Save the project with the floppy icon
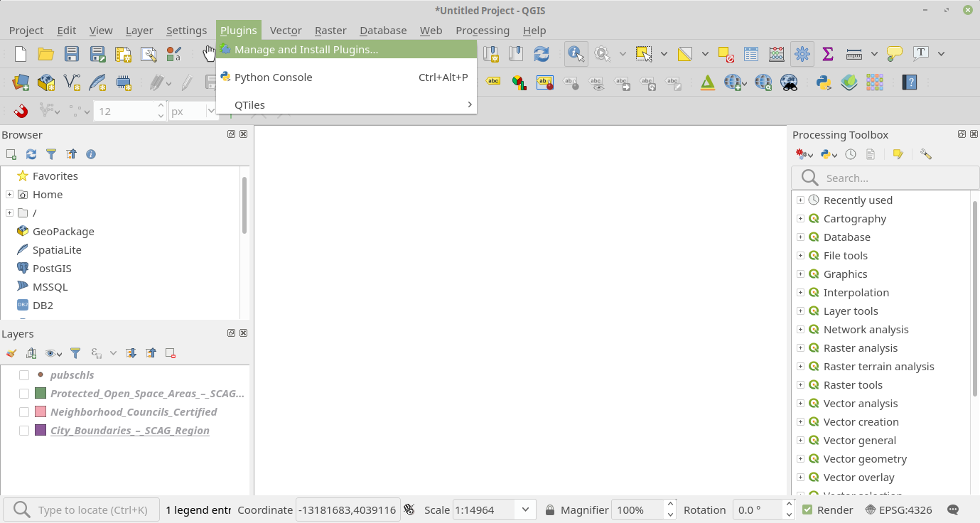 click(x=72, y=54)
